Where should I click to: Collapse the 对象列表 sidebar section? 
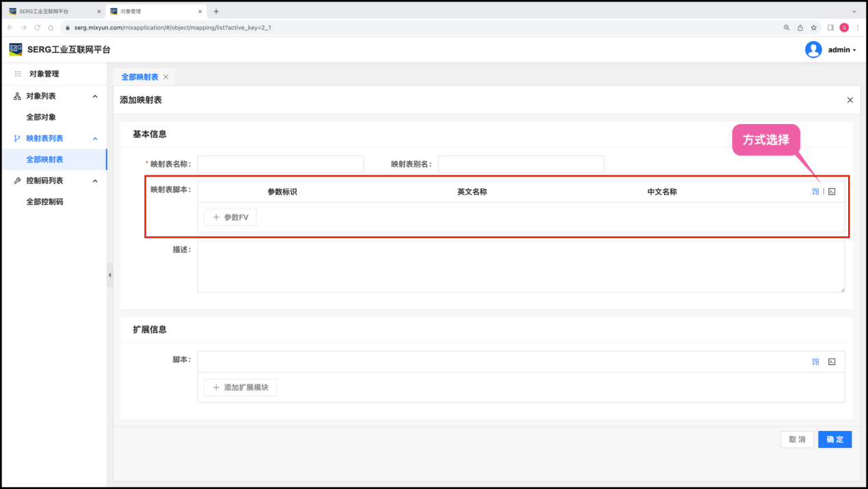(x=95, y=97)
